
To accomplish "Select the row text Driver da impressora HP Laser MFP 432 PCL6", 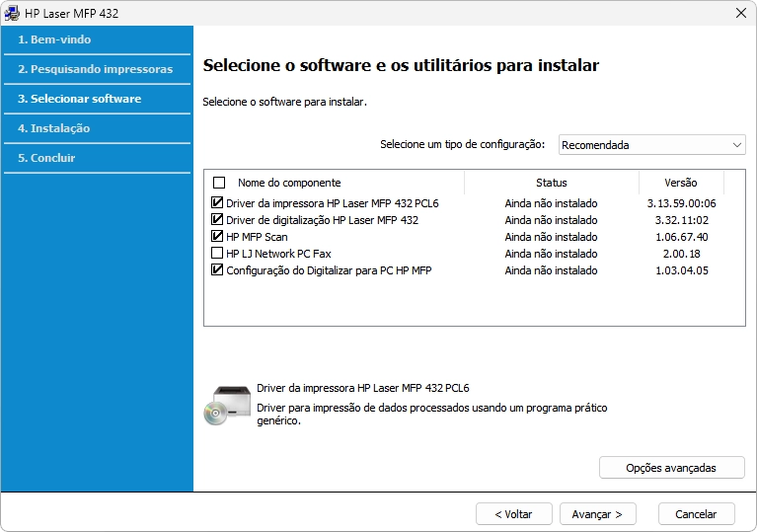I will pos(333,203).
